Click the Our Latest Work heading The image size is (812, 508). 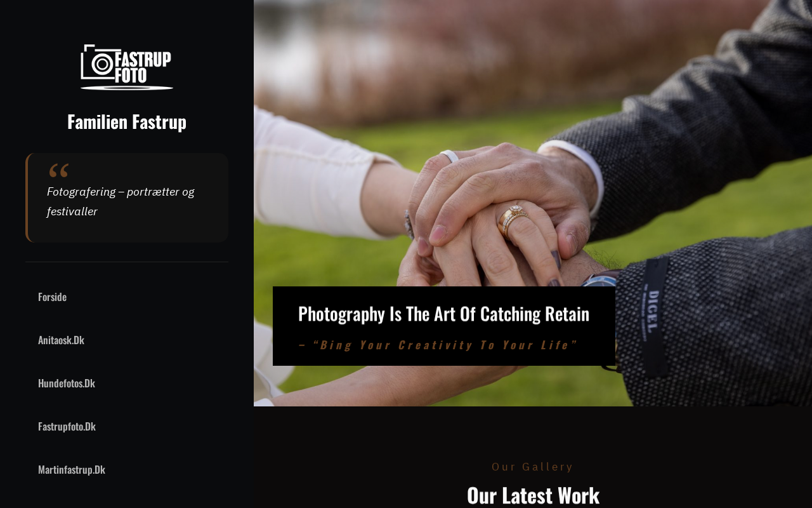[533, 495]
